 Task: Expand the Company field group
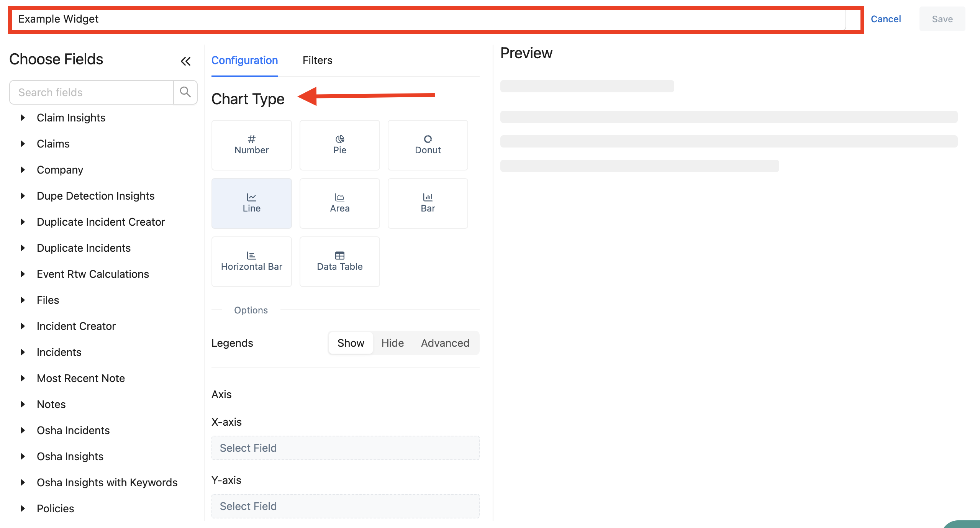coord(23,170)
